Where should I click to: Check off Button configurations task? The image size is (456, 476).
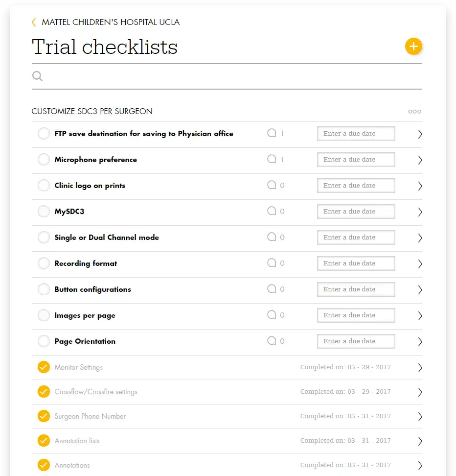(44, 289)
